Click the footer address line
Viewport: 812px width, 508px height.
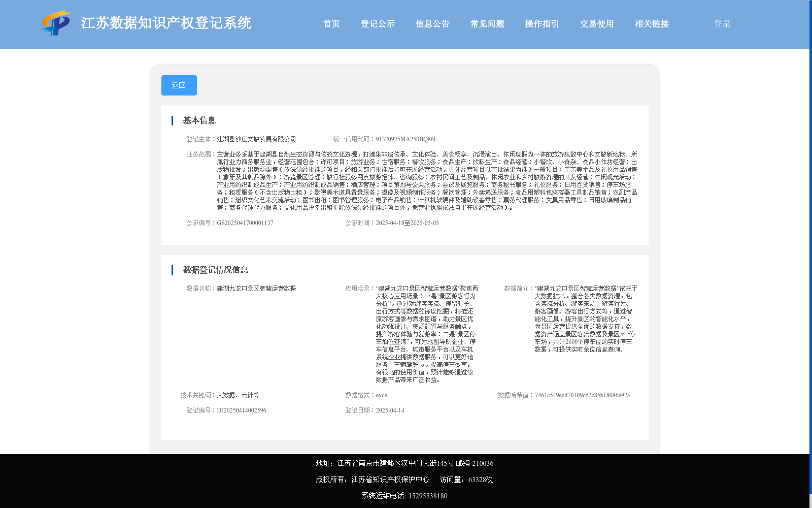404,463
